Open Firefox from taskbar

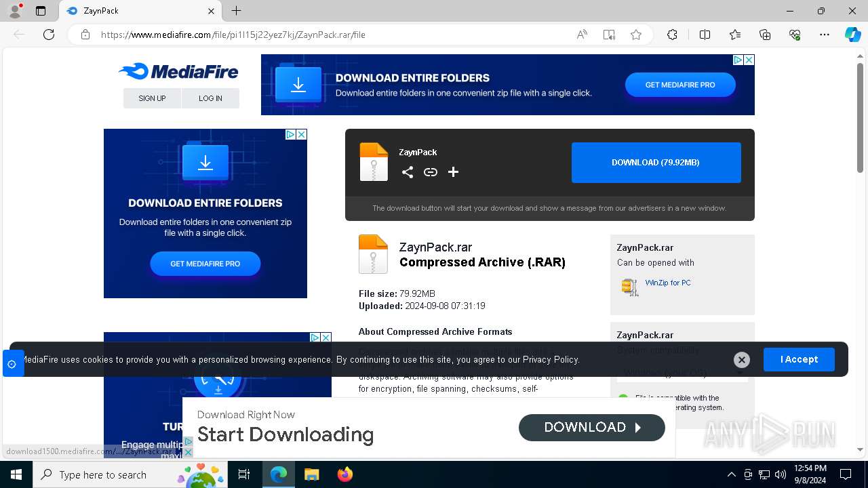tap(345, 474)
